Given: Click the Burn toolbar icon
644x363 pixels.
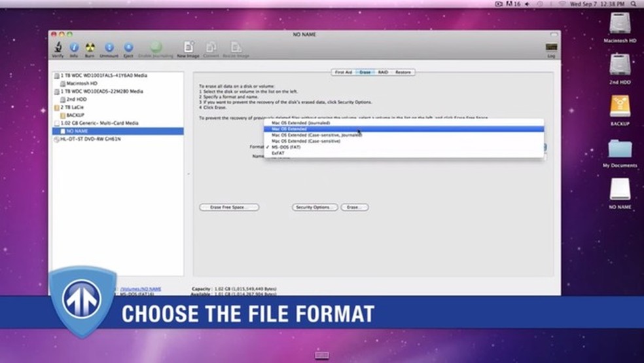Looking at the screenshot, I should click(x=90, y=47).
